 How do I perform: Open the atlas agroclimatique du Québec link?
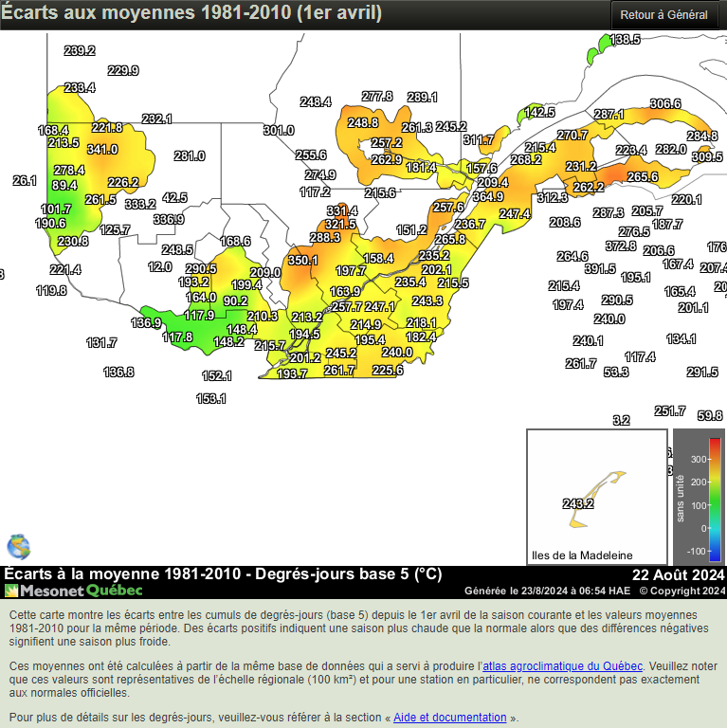563,666
